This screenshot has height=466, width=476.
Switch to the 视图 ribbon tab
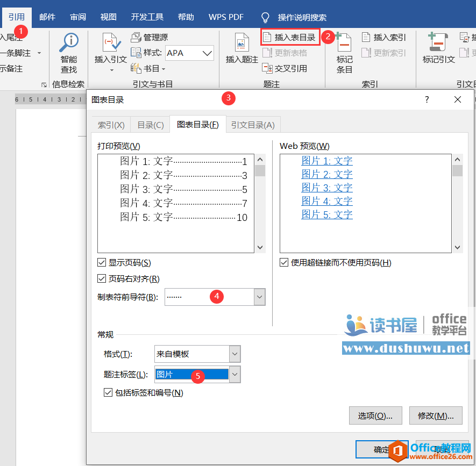108,17
